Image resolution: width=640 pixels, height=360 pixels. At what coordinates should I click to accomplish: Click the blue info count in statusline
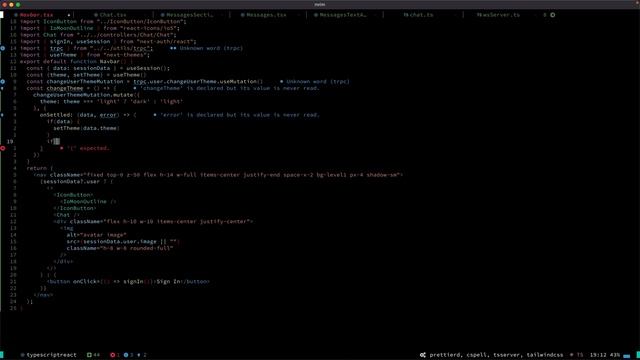coord(128,355)
